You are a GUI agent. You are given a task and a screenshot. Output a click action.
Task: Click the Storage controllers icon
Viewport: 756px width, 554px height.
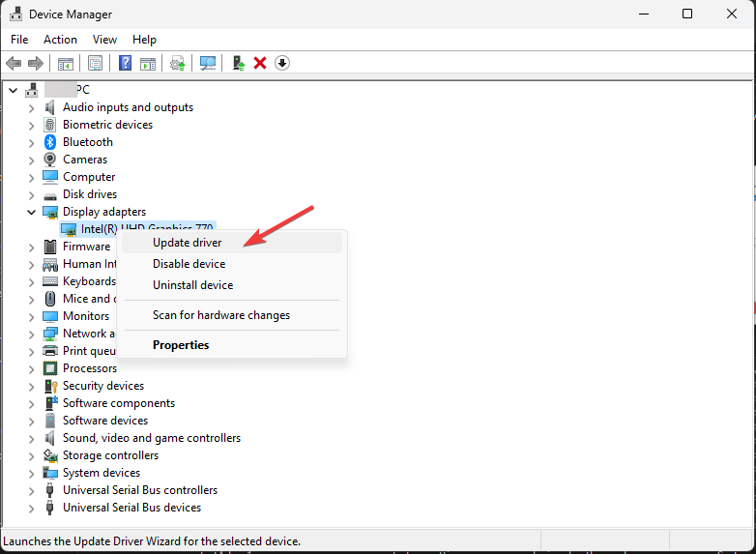pos(50,455)
